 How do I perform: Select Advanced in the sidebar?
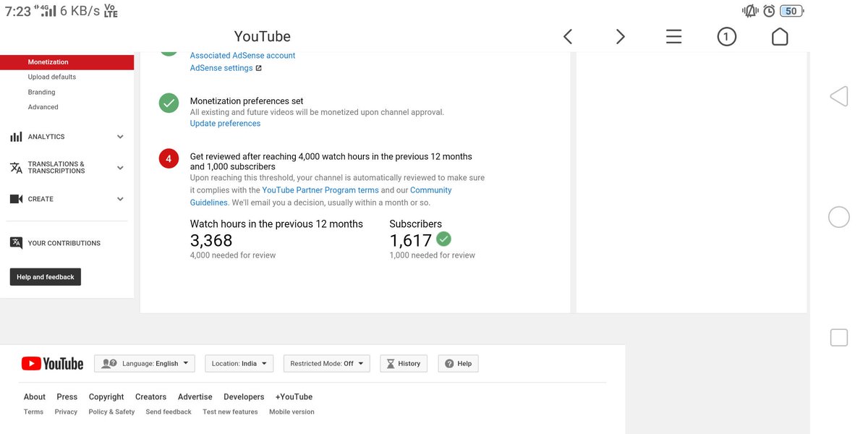(x=43, y=107)
